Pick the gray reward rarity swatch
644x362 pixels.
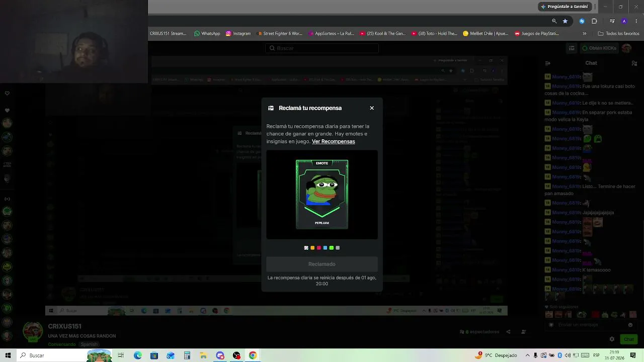(338, 248)
